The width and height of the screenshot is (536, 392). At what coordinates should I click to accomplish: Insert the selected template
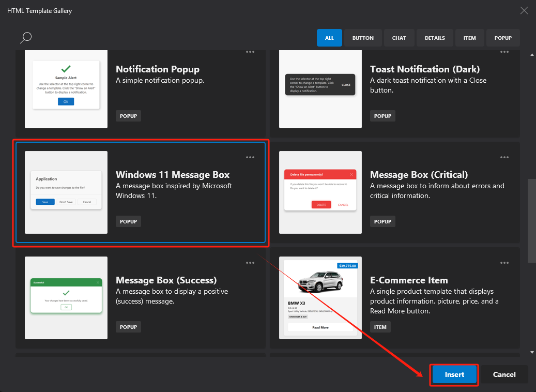pyautogui.click(x=454, y=374)
